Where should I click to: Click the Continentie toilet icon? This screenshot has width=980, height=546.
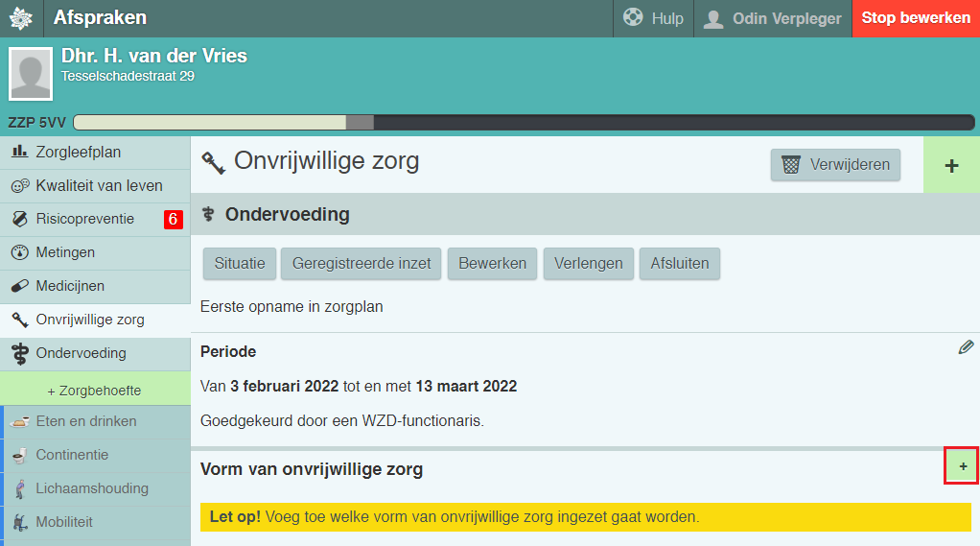coord(20,455)
